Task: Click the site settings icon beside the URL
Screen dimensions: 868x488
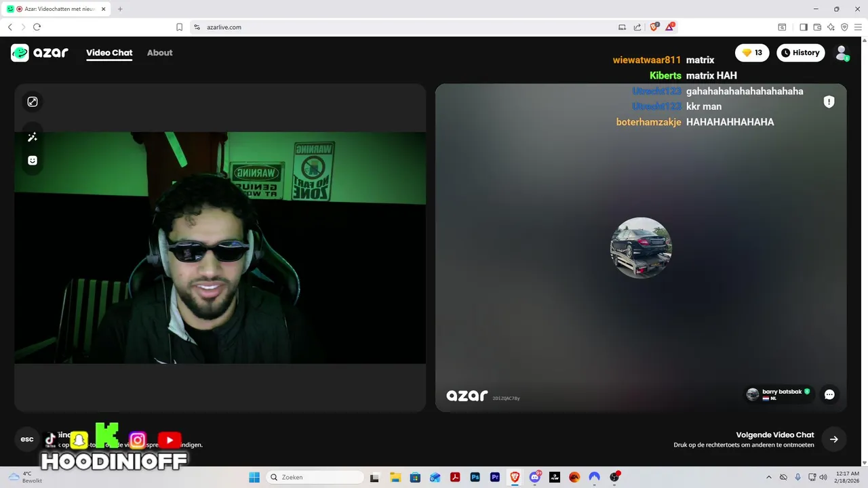Action: tap(197, 27)
